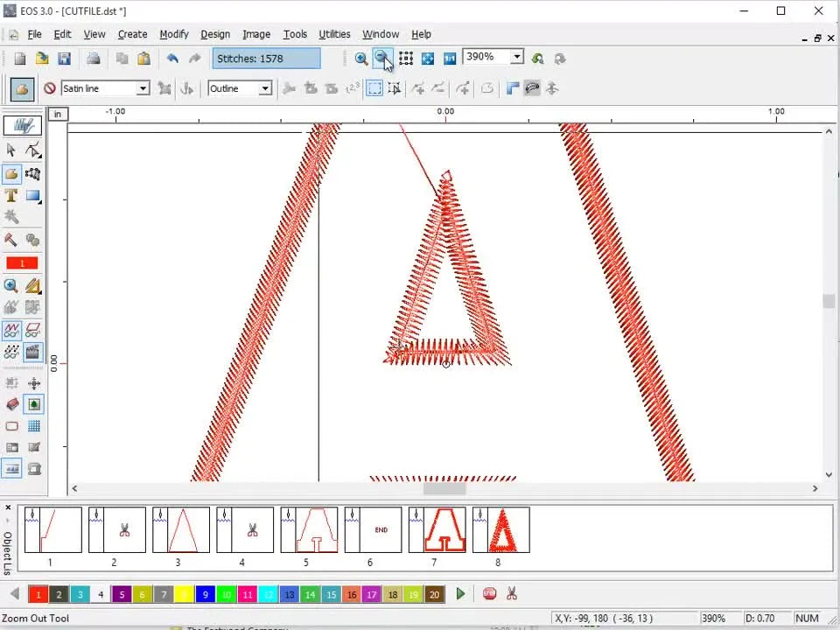Screen dimensions: 840x630
Task: Expand the 390% zoom level dropdown
Action: (x=515, y=57)
